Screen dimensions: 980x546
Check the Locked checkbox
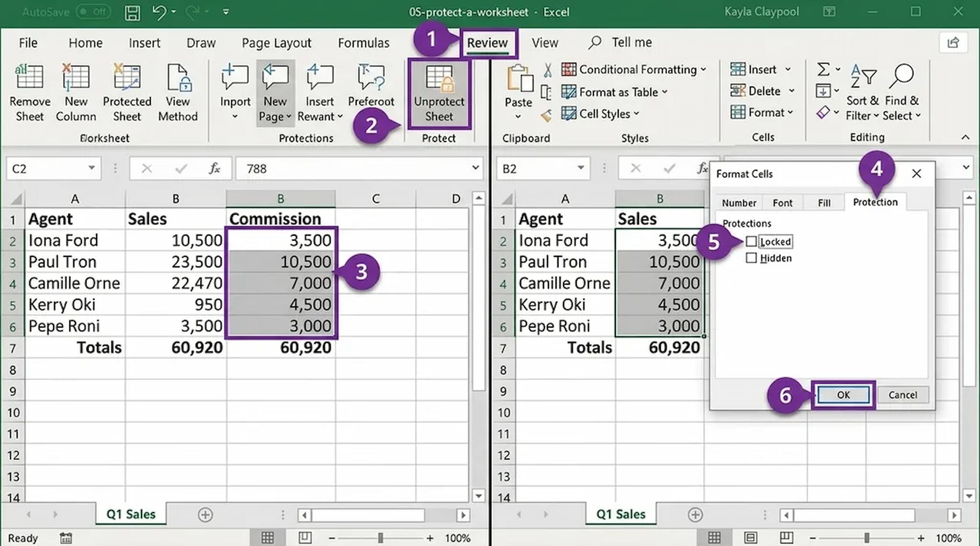coord(751,242)
